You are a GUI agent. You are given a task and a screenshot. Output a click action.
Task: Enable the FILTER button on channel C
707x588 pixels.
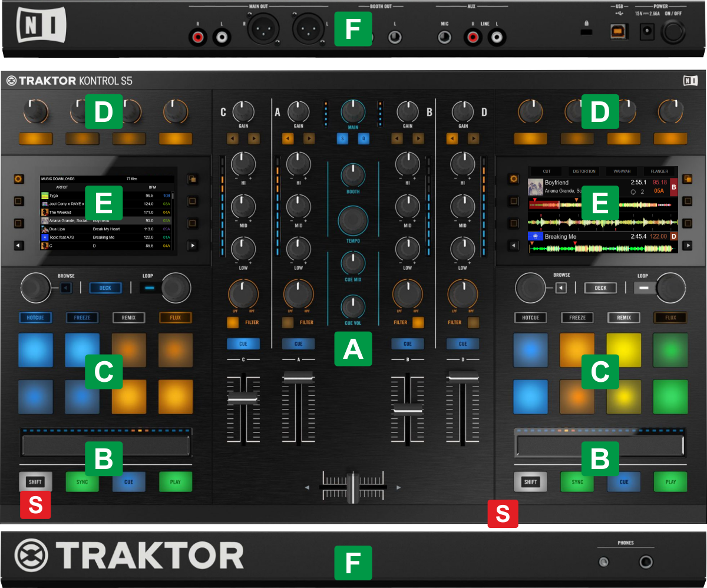point(233,322)
